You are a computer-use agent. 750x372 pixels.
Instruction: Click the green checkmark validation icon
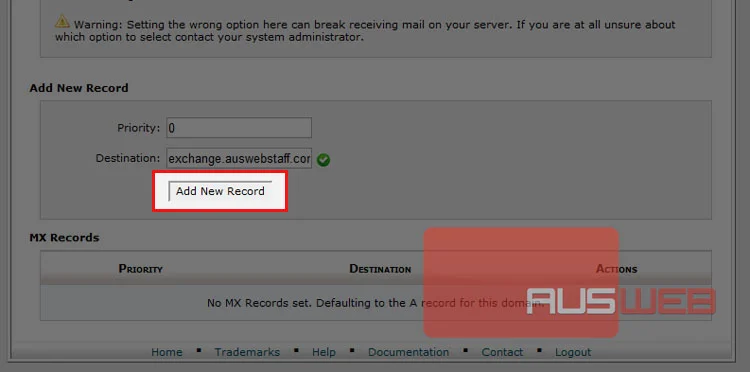tap(323, 160)
